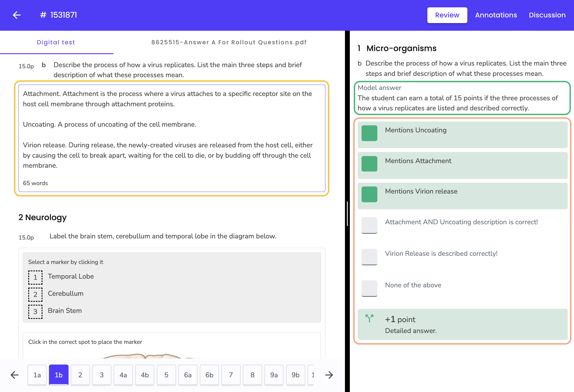The height and width of the screenshot is (392, 574).
Task: Go to next question with right arrow
Action: (x=329, y=375)
